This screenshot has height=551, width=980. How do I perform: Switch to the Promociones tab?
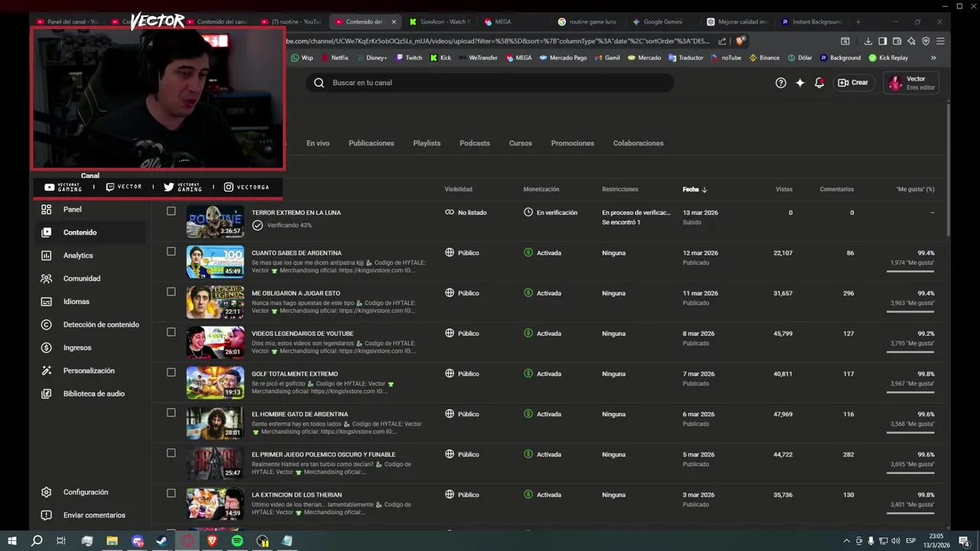click(x=572, y=143)
